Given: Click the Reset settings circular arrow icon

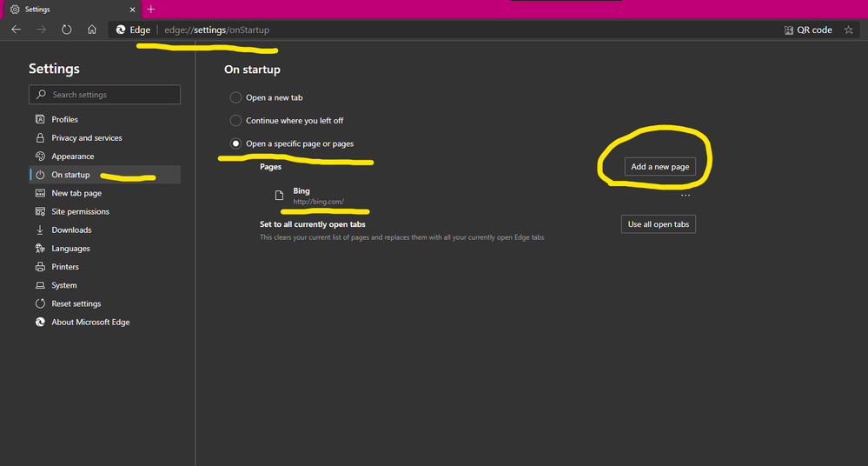Looking at the screenshot, I should [x=40, y=303].
